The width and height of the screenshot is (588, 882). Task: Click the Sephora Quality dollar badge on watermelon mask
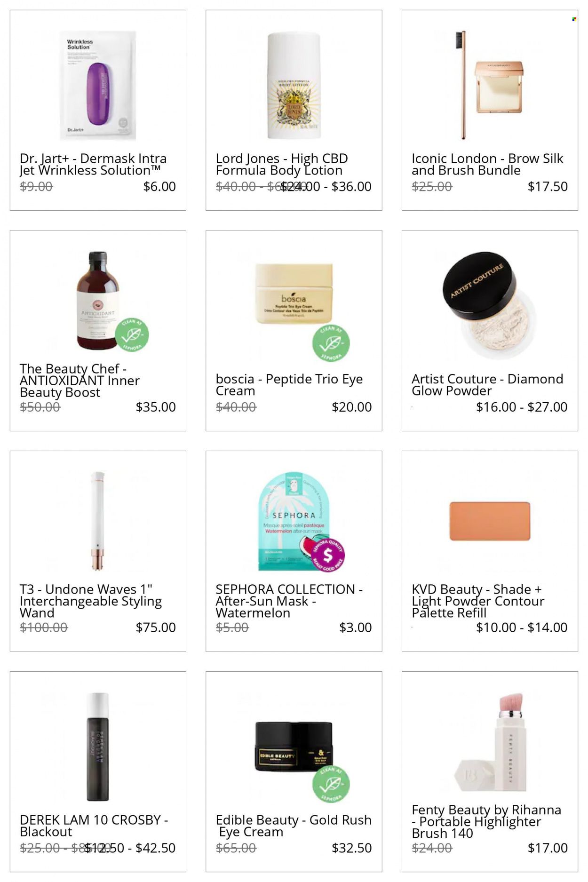(328, 555)
